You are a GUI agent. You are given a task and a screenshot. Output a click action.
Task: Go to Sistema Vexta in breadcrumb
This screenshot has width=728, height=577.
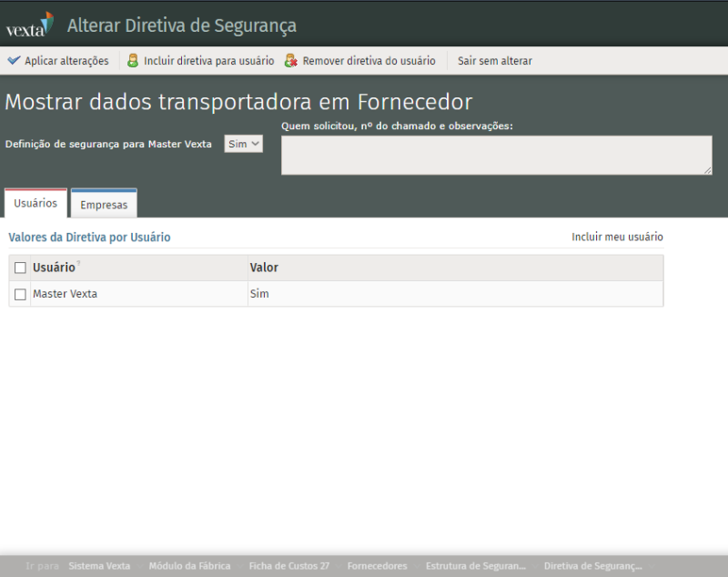[x=99, y=566]
